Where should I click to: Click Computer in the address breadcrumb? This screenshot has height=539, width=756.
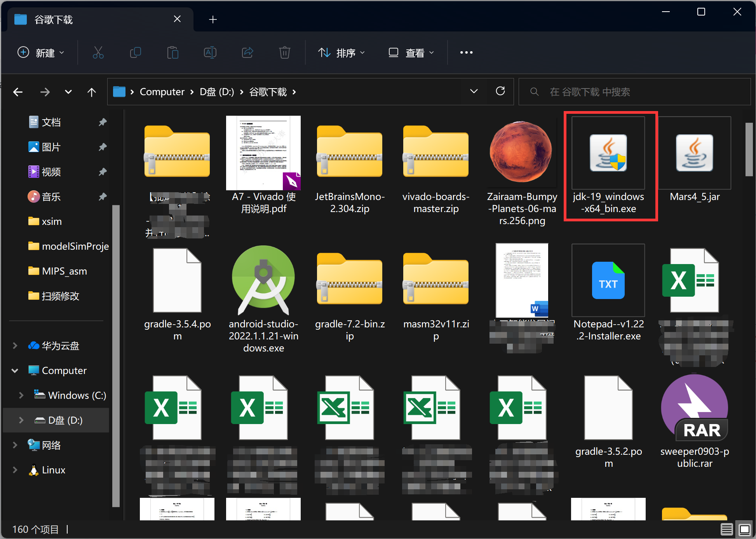click(162, 92)
